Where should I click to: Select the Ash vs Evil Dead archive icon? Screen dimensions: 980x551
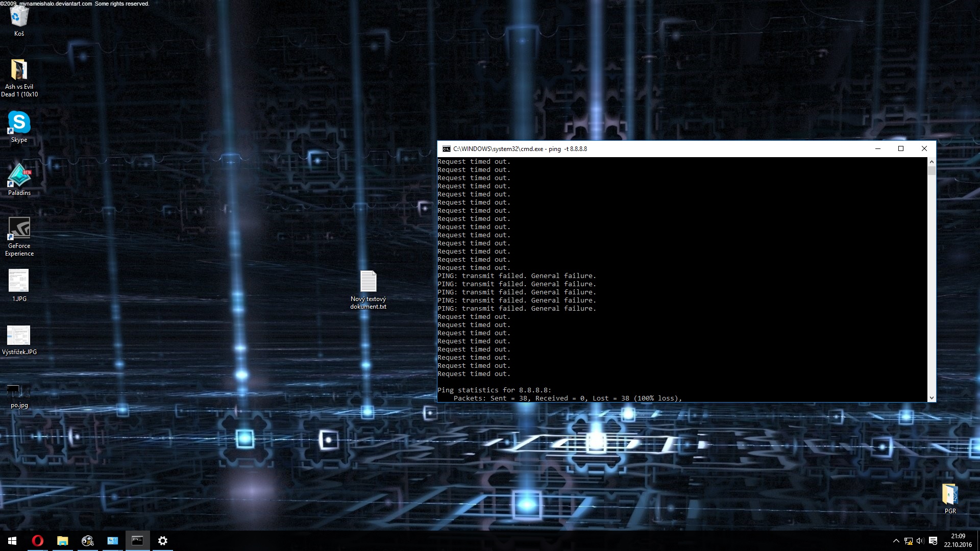coord(19,70)
